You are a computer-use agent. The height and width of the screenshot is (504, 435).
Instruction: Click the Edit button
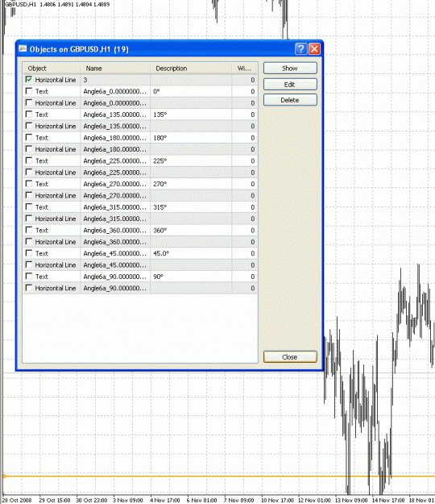[290, 84]
